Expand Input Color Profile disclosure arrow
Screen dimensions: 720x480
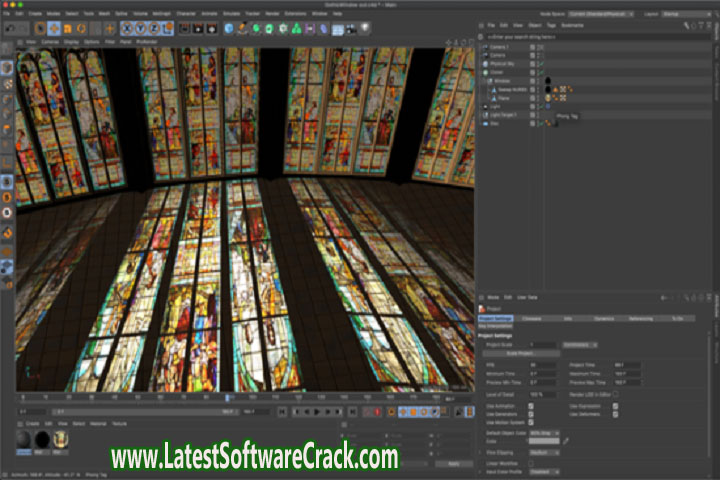click(x=480, y=472)
